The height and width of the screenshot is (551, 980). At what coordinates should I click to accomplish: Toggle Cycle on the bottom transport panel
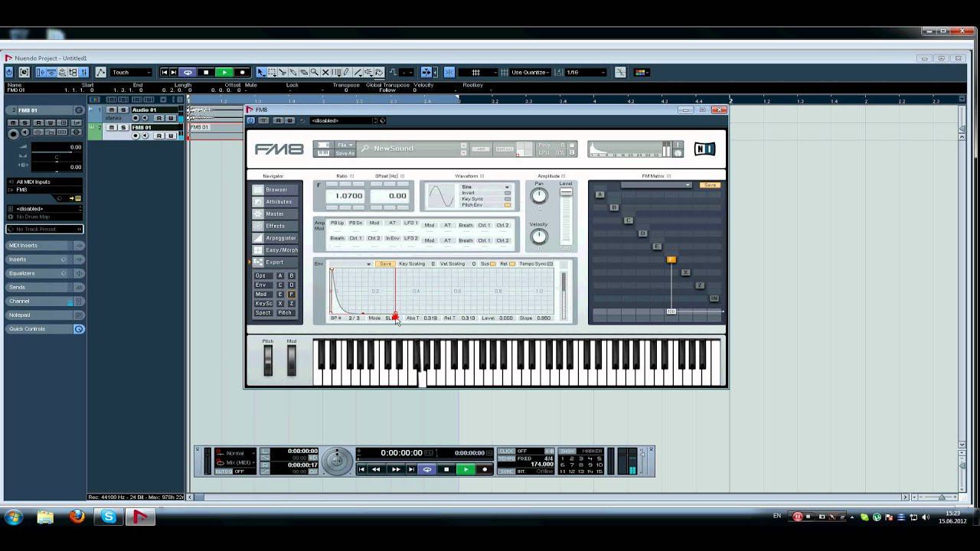(x=427, y=469)
